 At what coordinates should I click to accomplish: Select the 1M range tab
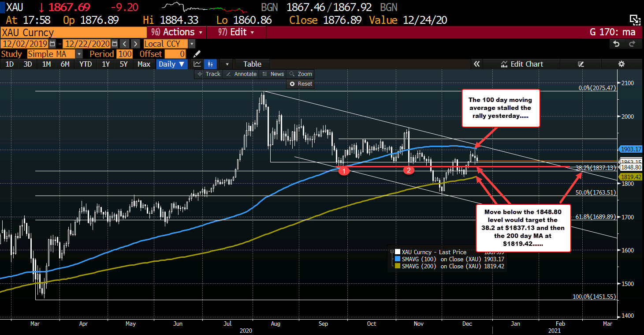click(x=46, y=64)
